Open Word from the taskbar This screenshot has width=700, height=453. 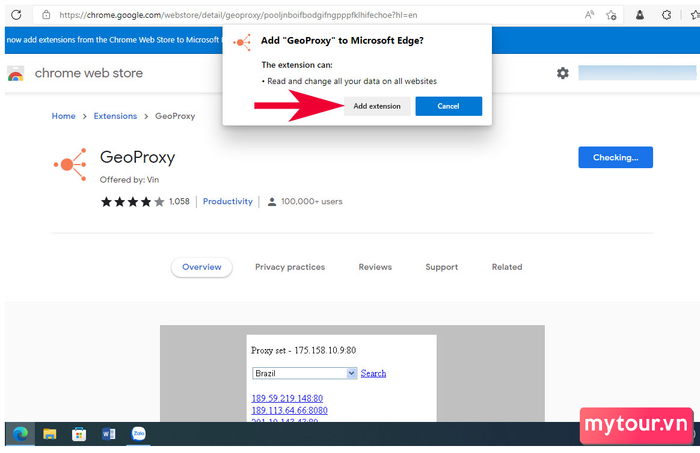108,434
